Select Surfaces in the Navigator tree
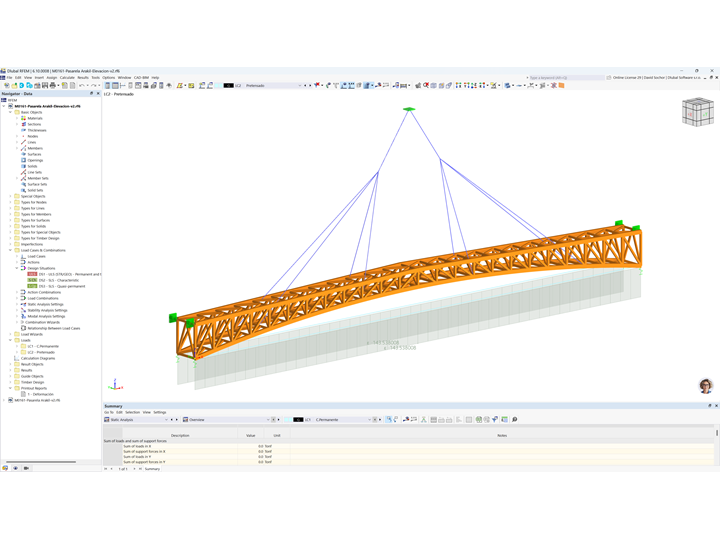Image resolution: width=720 pixels, height=540 pixels. coord(34,154)
